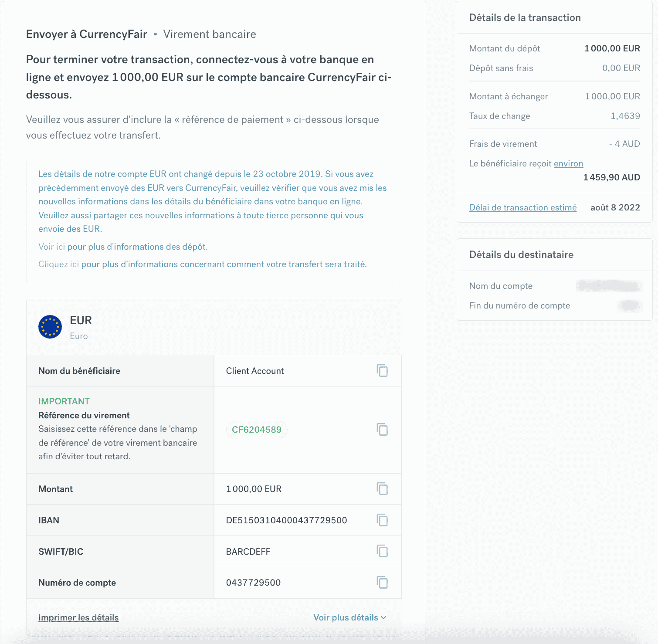This screenshot has width=658, height=644.
Task: Copy the CF6204589 payment reference
Action: 382,430
